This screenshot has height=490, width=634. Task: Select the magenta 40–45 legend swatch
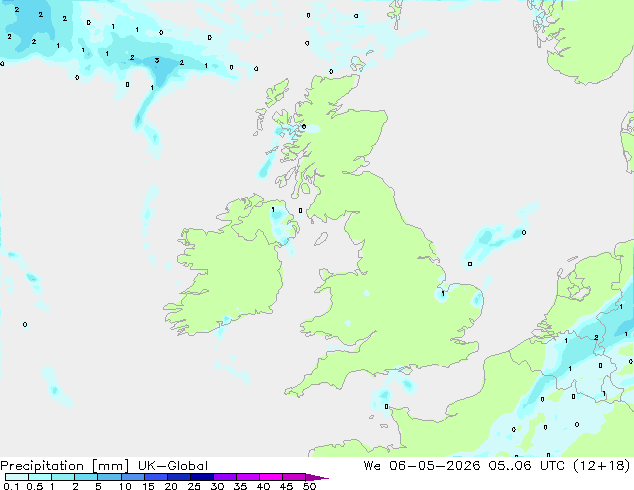tap(271, 477)
